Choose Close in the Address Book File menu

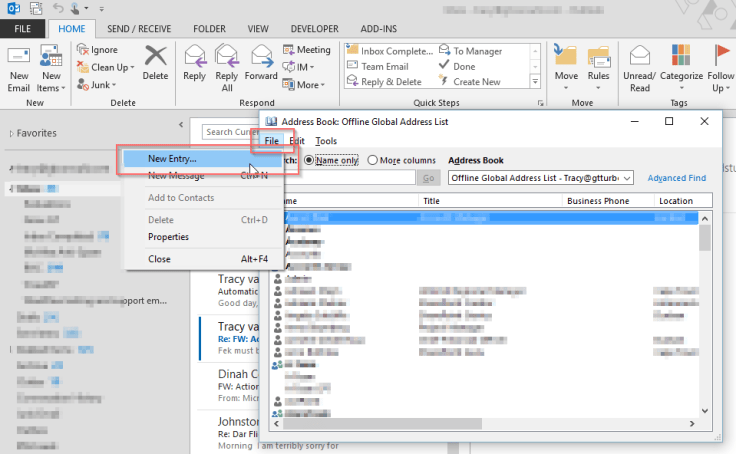click(x=203, y=259)
